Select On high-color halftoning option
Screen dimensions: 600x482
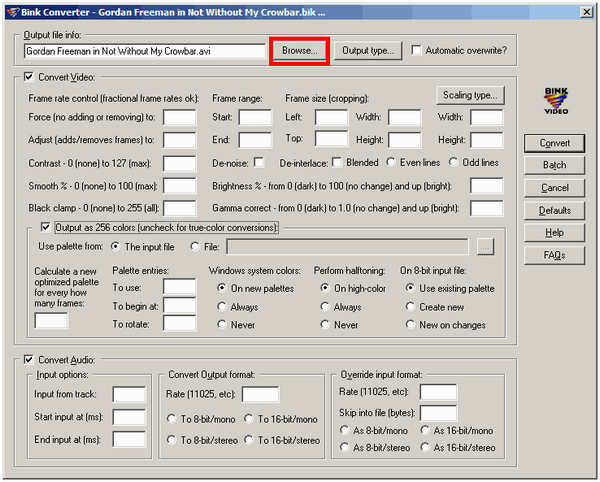point(325,288)
